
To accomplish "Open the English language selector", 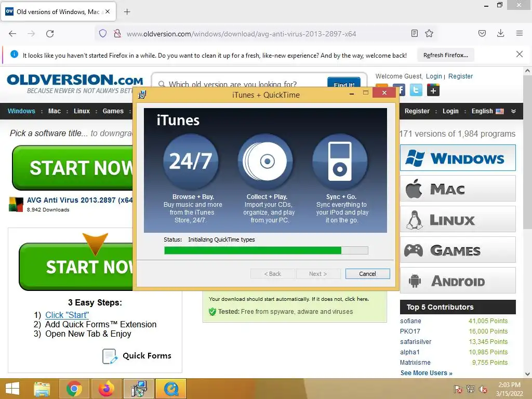I will (x=487, y=111).
